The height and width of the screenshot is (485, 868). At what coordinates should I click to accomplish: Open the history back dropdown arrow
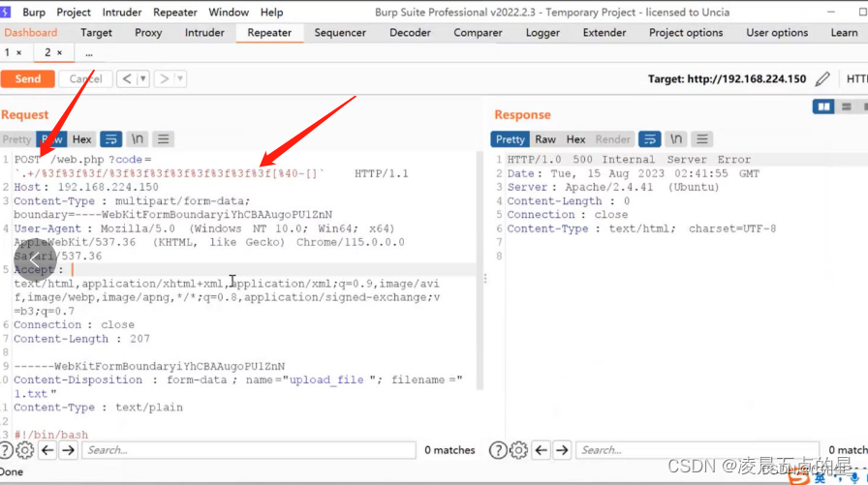[142, 79]
